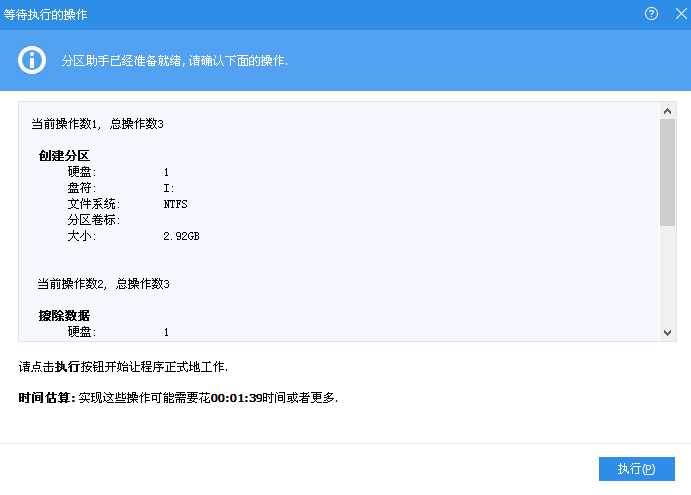
Task: Click the 大小 label
Action: point(82,236)
